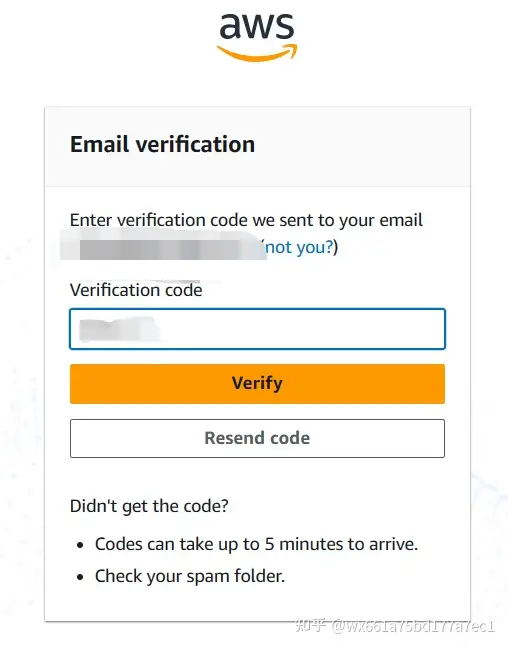Click the AWS logo lettering
508x648 pixels.
[x=257, y=26]
